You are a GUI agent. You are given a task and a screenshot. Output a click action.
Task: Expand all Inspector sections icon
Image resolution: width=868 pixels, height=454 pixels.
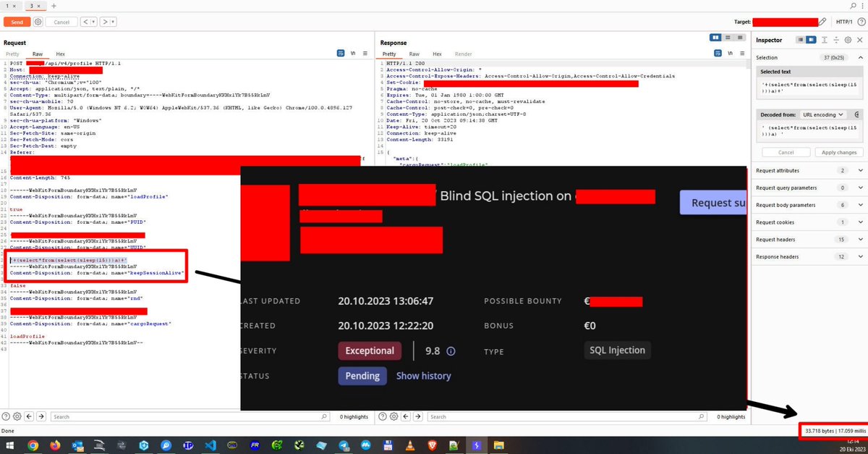coord(824,40)
